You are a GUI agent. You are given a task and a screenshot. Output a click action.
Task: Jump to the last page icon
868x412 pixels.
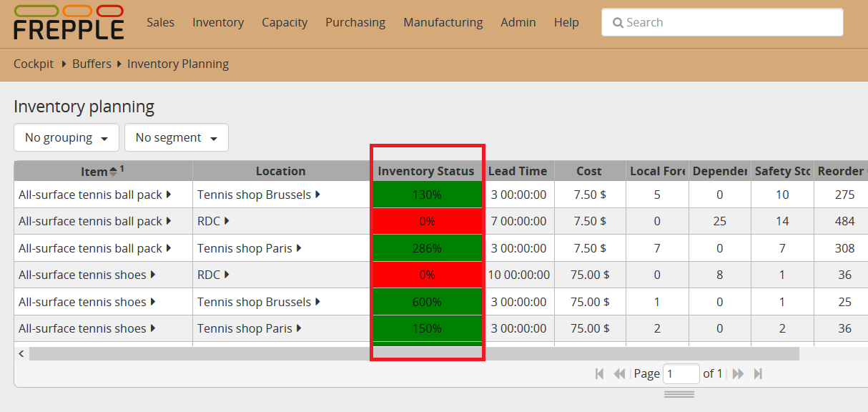[x=758, y=373]
